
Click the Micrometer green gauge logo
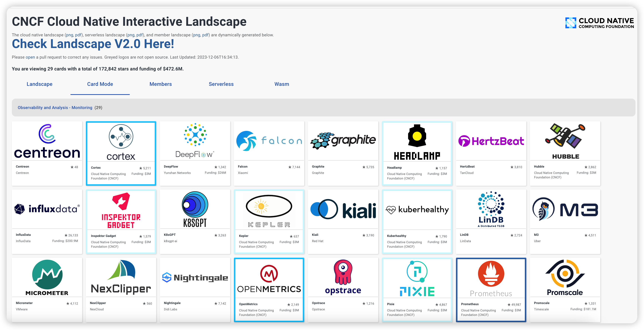(x=47, y=274)
